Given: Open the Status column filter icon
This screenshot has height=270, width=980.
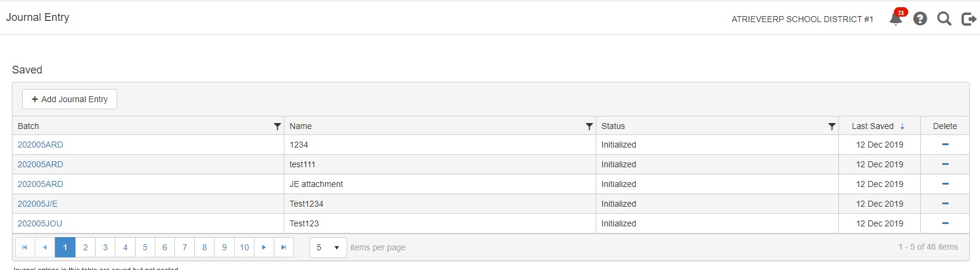Looking at the screenshot, I should tap(832, 126).
